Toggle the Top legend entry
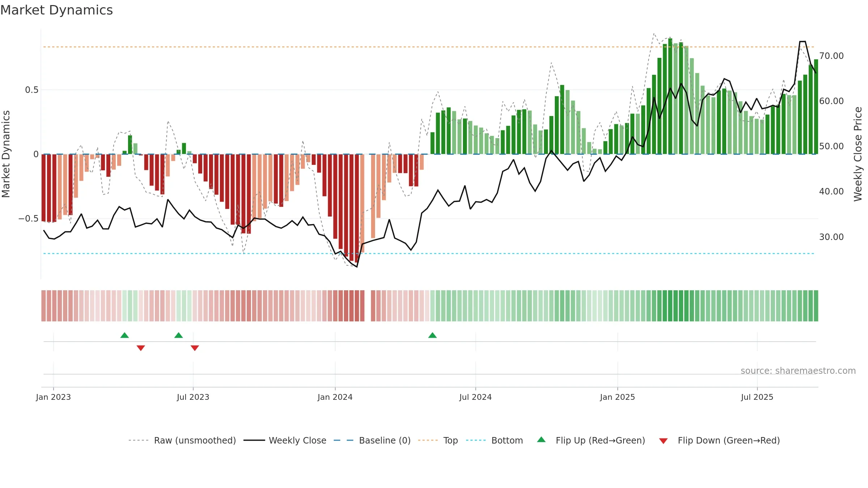868x488 pixels. [438, 440]
